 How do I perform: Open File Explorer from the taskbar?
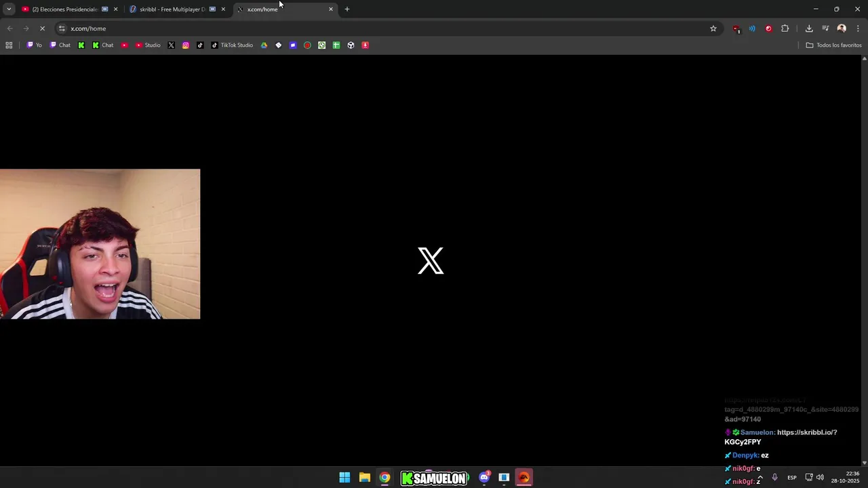365,478
